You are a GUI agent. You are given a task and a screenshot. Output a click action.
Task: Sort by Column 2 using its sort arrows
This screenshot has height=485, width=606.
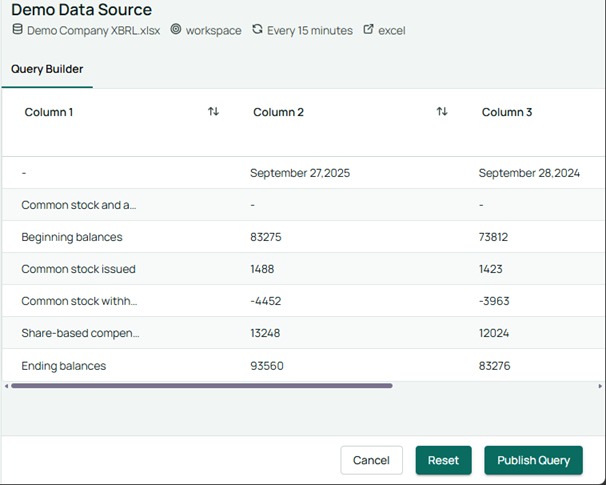click(442, 112)
